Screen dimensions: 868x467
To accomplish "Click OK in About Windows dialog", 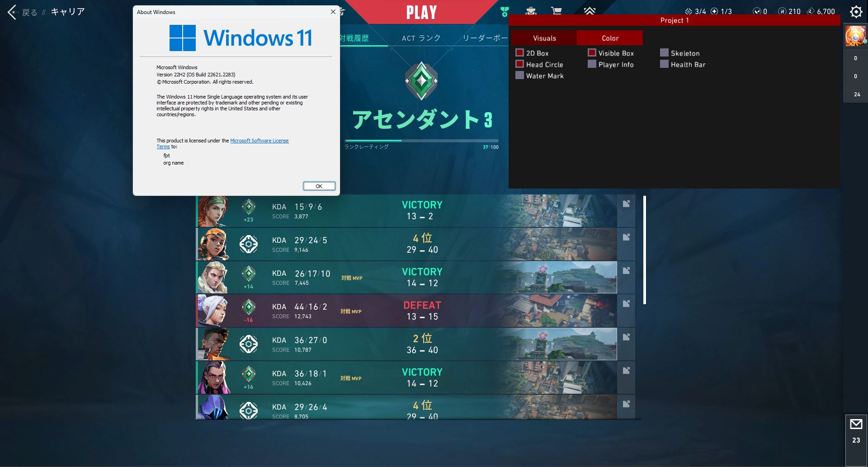I will pyautogui.click(x=319, y=186).
